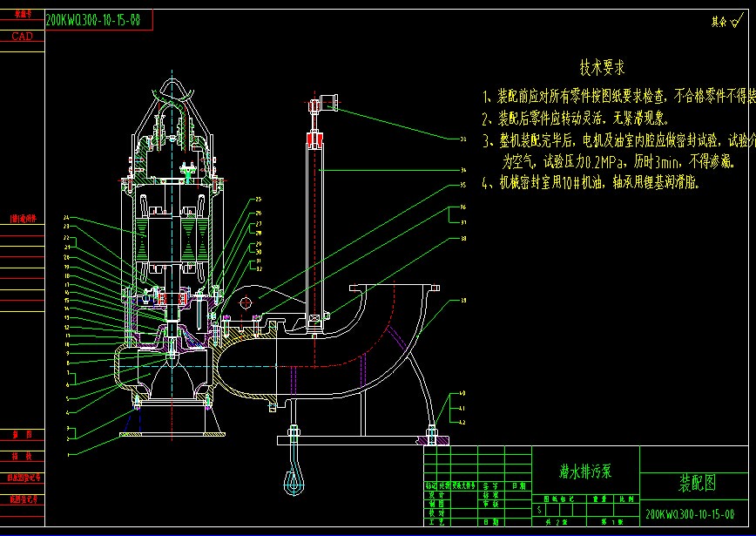
Task: Select the roughness check symbol in title block
Action: click(x=537, y=509)
